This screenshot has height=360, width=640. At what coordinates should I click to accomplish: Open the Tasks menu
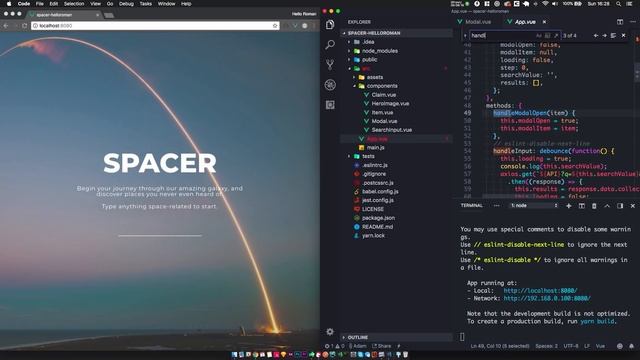click(146, 4)
